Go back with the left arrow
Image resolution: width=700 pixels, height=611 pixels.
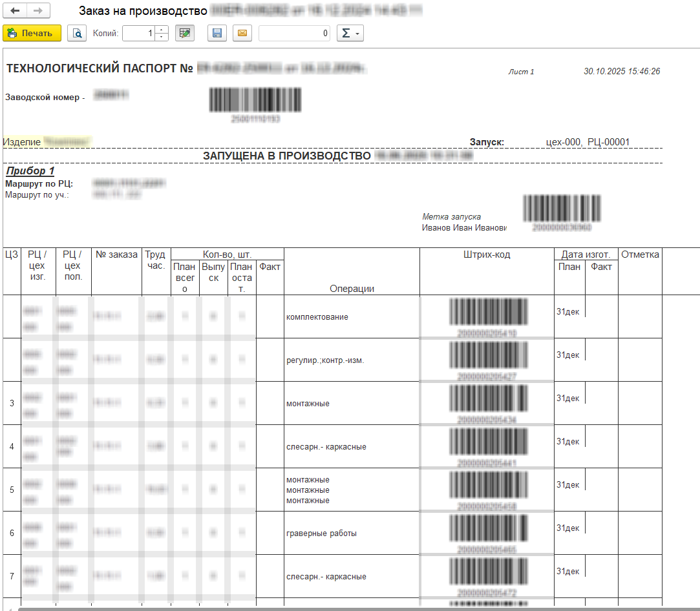tap(16, 11)
